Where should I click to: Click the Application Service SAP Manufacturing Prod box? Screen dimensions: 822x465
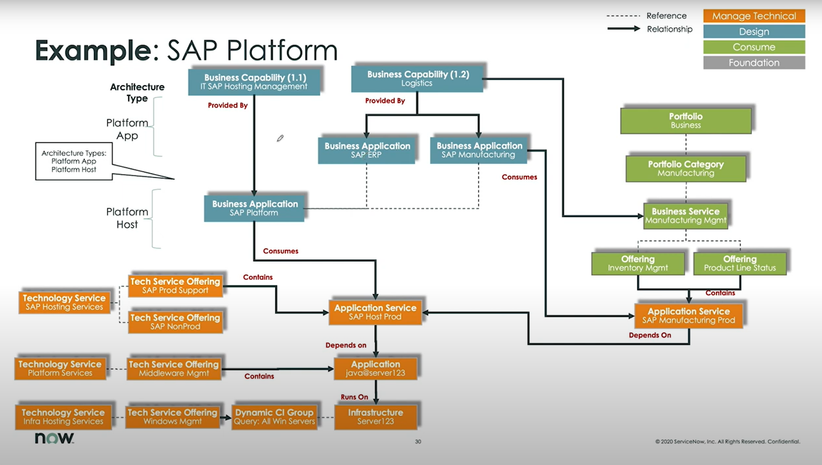[x=689, y=316]
